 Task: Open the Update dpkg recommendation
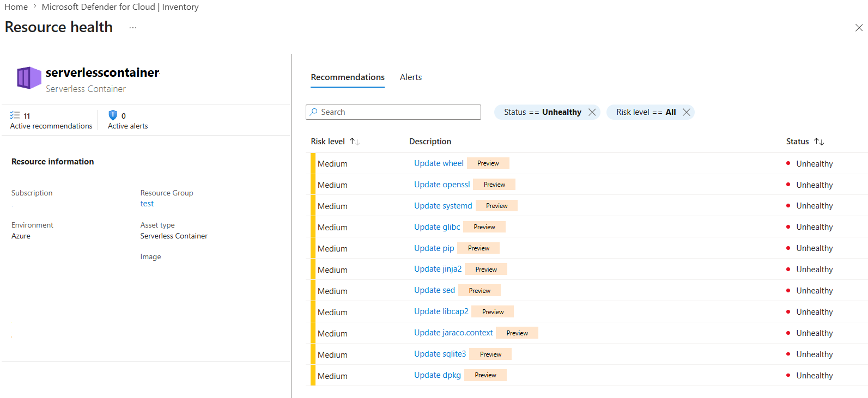[438, 375]
